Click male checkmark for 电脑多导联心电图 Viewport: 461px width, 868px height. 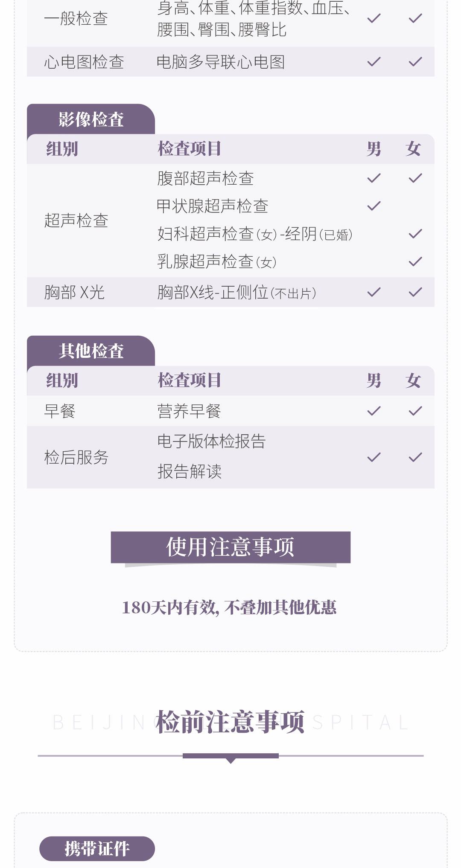(x=373, y=62)
